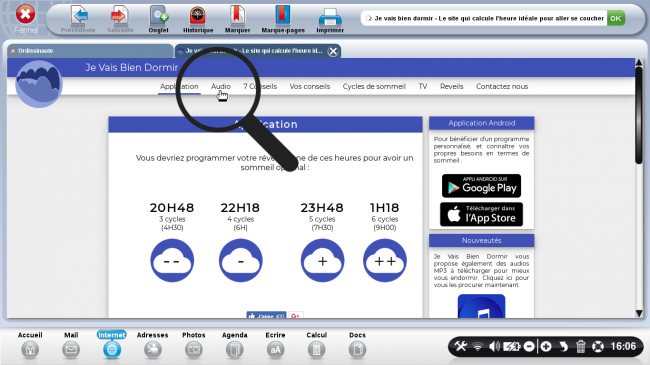Print the page with Imprimer

tap(330, 19)
